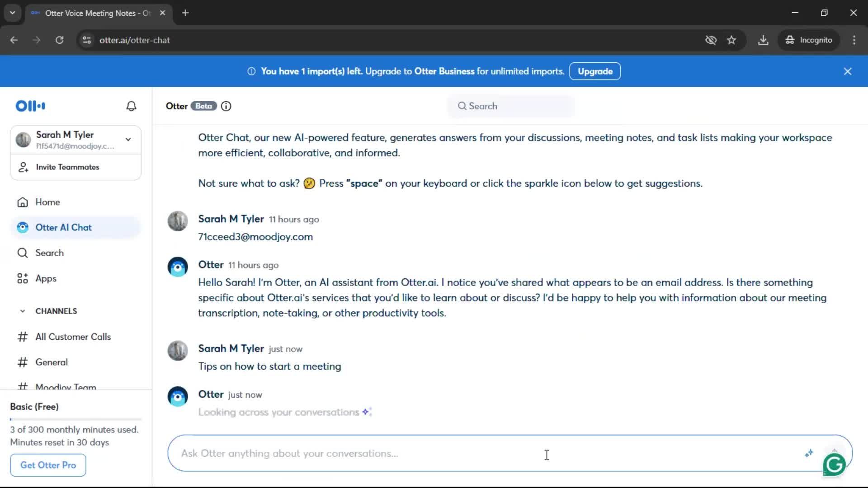Open Otter AI Chat in the sidebar

coord(76,227)
